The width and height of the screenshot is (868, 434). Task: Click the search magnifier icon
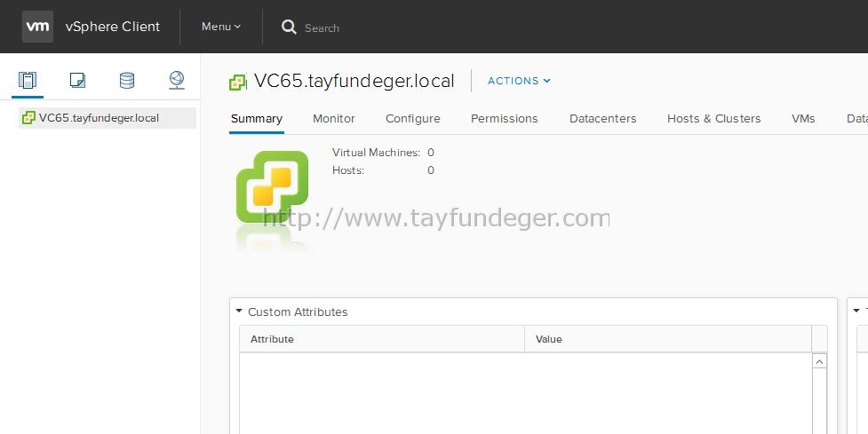[x=289, y=27]
